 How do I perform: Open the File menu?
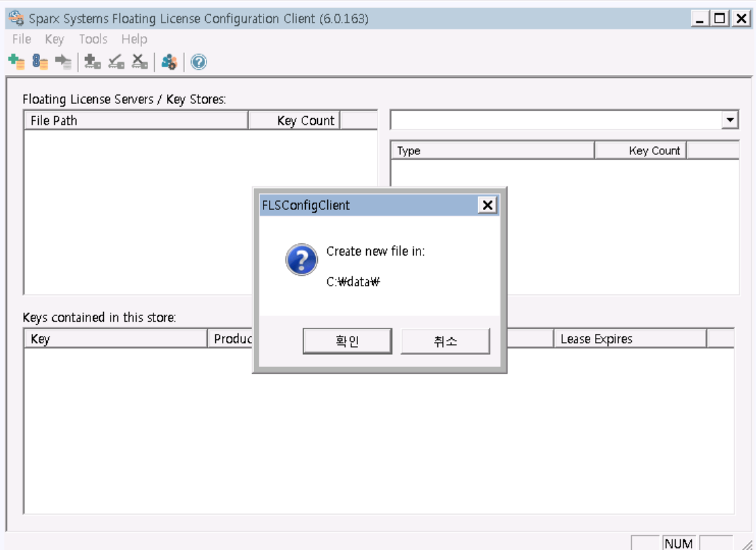coord(22,39)
